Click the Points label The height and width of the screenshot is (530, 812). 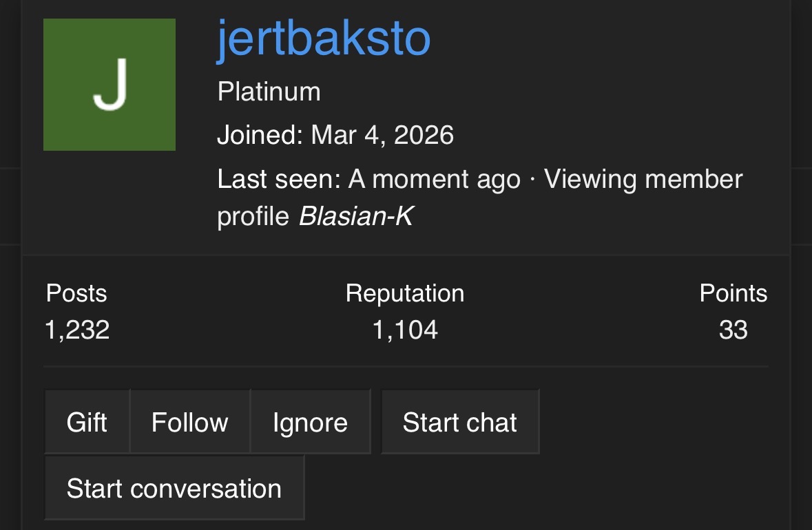coord(733,293)
